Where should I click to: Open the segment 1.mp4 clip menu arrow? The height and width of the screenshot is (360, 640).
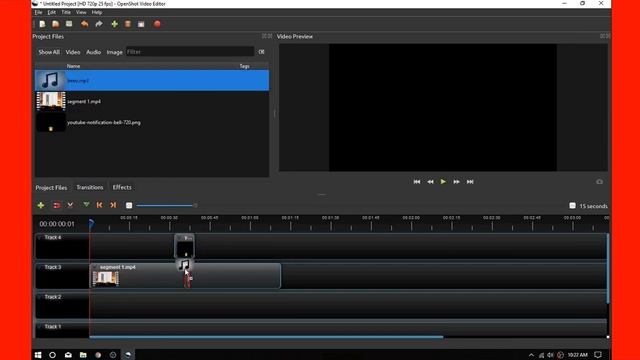tap(95, 267)
